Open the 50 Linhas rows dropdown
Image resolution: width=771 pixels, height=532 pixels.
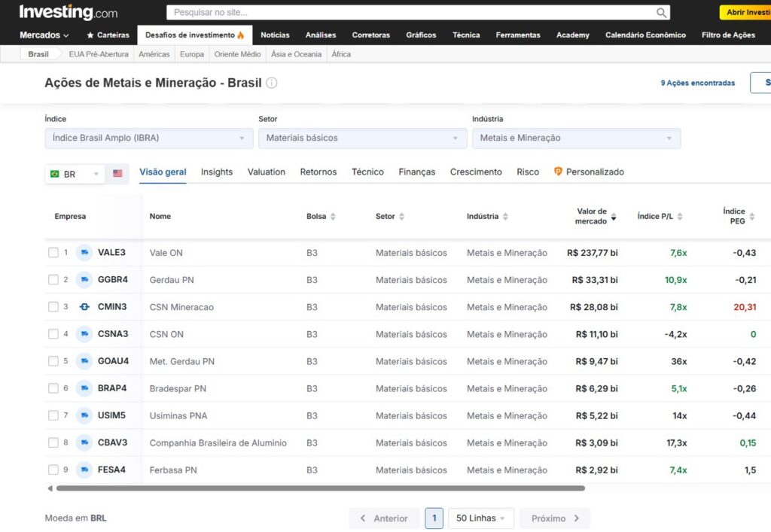coord(481,518)
